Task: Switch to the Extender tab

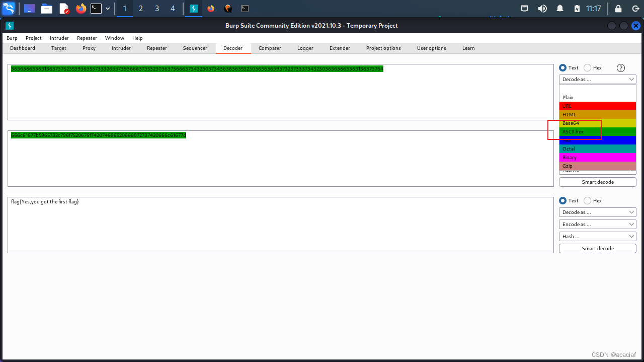Action: coord(340,48)
